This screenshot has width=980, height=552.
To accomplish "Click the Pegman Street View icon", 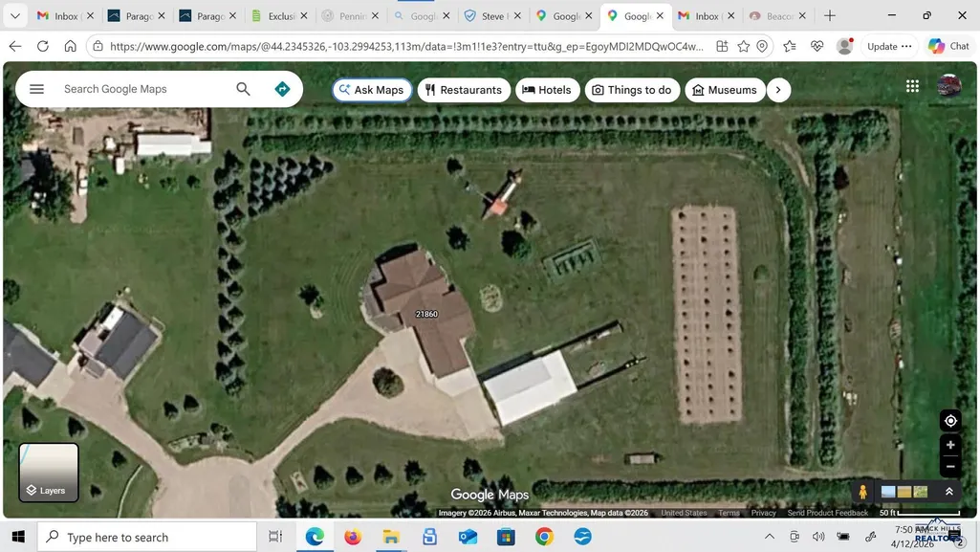I will tap(862, 492).
